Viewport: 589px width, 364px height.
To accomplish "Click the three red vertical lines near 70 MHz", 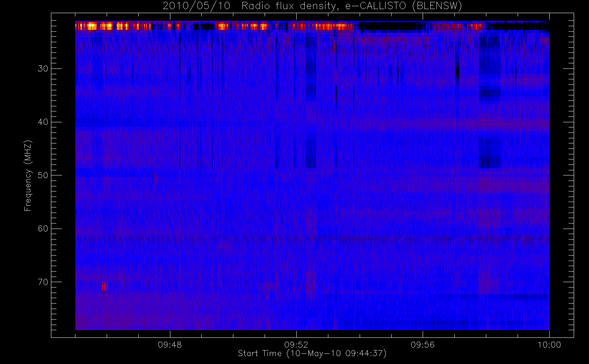I will 105,287.
